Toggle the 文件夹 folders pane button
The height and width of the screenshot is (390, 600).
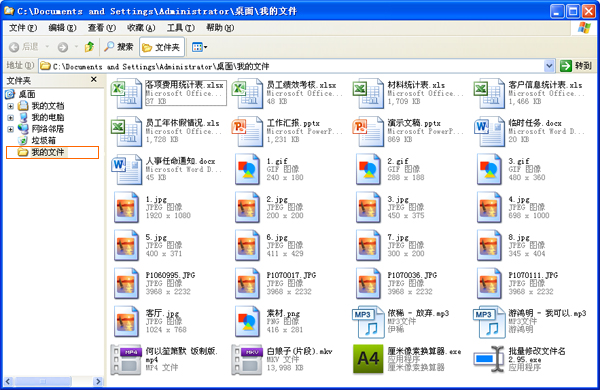click(161, 47)
